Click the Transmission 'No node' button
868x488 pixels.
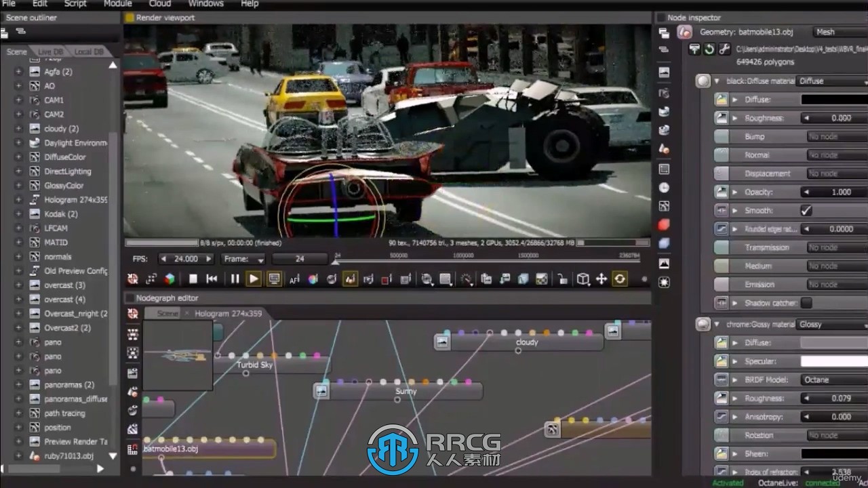coord(837,247)
